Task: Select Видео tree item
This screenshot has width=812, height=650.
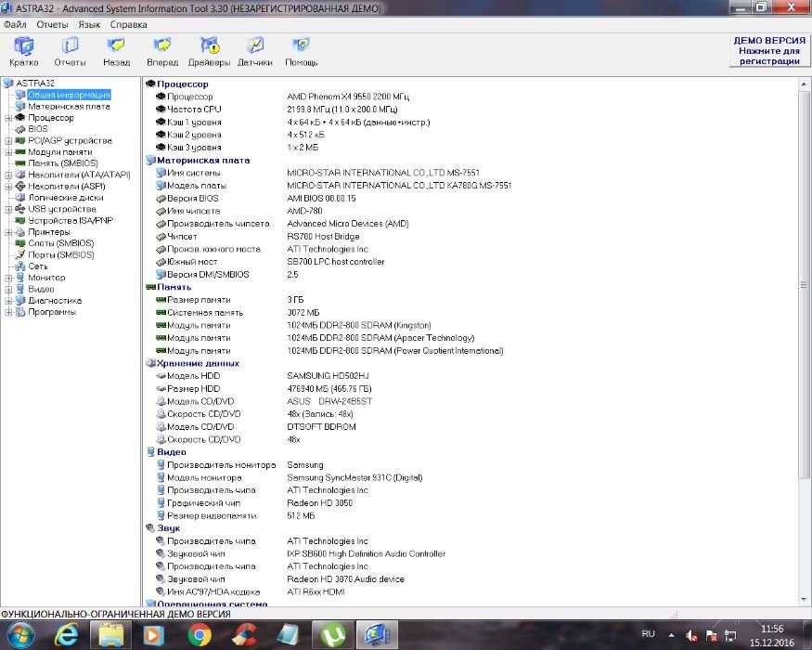Action: click(41, 289)
